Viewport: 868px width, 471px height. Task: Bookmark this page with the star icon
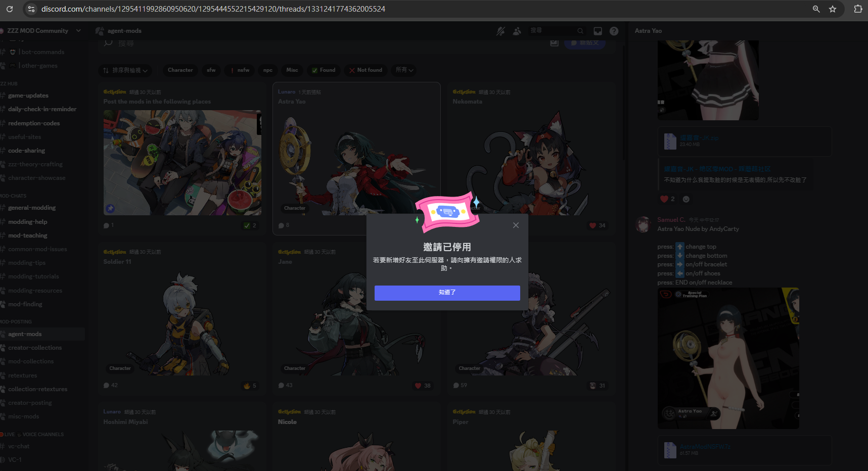coord(833,9)
